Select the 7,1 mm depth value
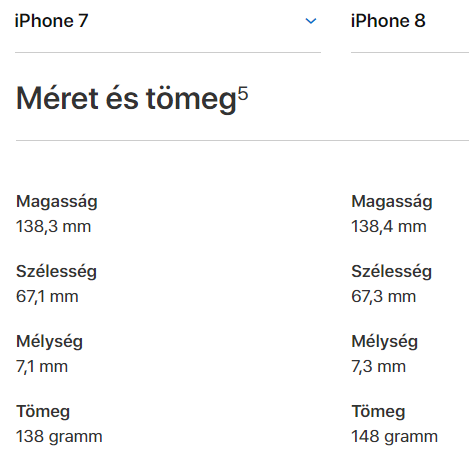The width and height of the screenshot is (470, 464). tap(42, 367)
